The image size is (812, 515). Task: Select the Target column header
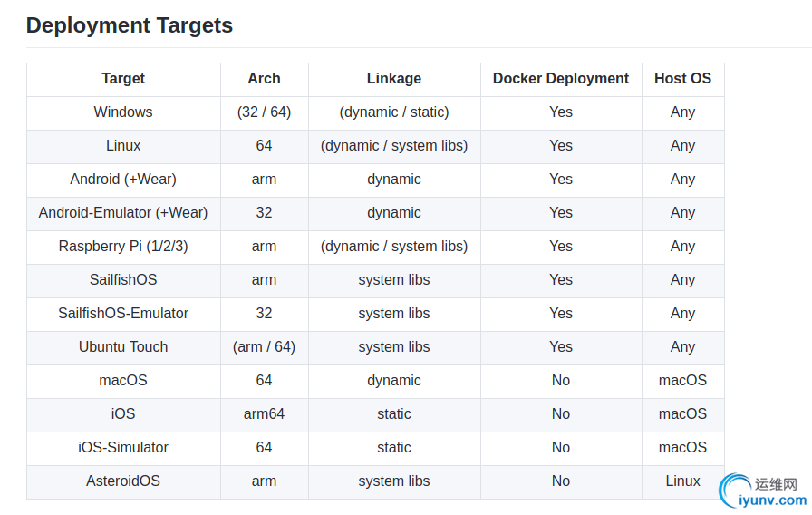(x=123, y=78)
